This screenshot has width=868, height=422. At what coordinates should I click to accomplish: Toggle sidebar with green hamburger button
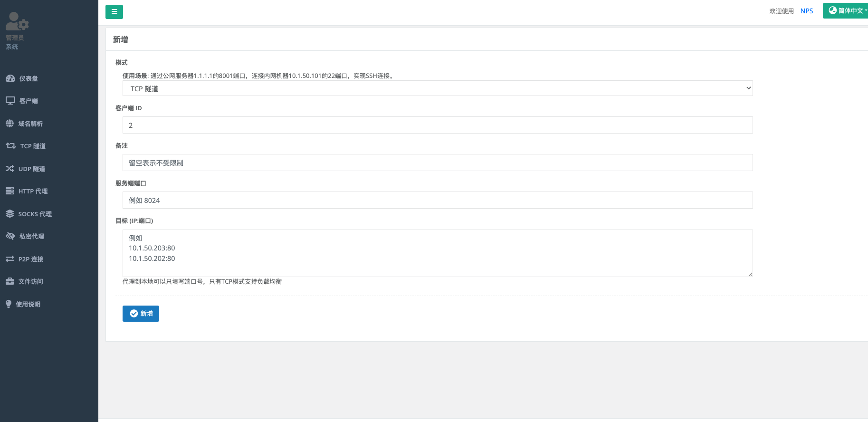pos(114,12)
